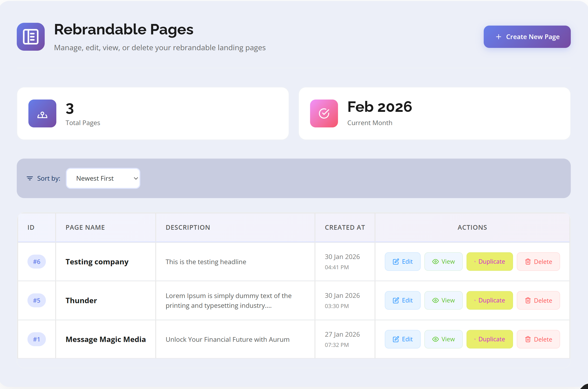Click the #6 ID badge
Image resolution: width=588 pixels, height=389 pixels.
click(x=37, y=262)
